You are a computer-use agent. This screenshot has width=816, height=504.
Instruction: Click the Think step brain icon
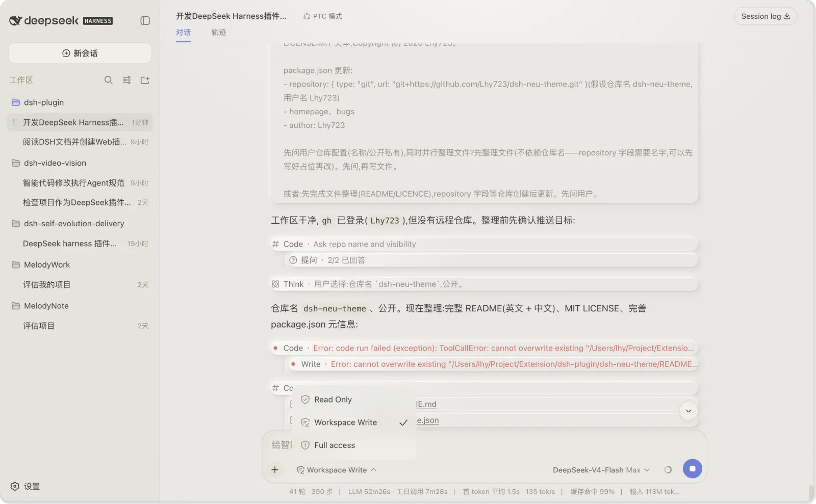pos(275,284)
